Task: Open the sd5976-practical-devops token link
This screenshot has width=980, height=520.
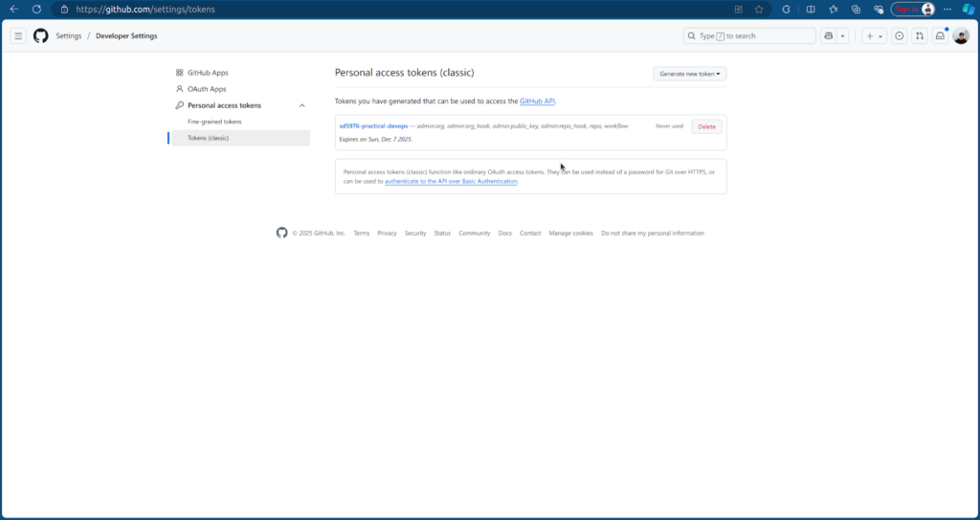Action: [373, 126]
